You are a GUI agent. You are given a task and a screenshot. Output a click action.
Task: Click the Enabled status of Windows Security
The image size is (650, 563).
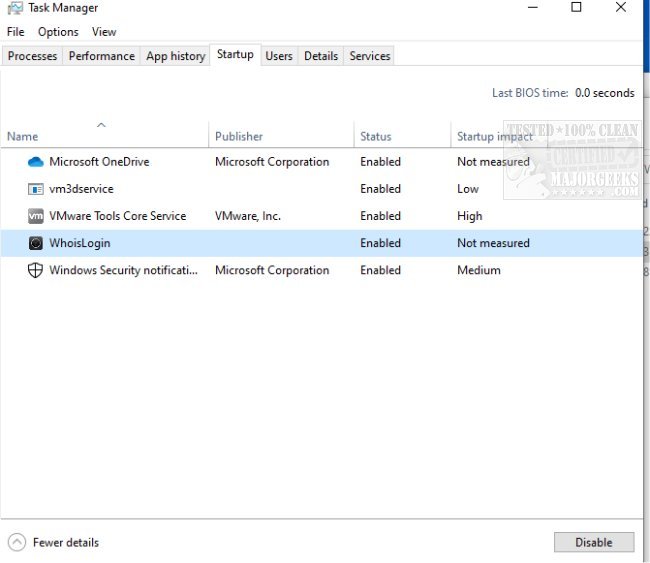381,270
